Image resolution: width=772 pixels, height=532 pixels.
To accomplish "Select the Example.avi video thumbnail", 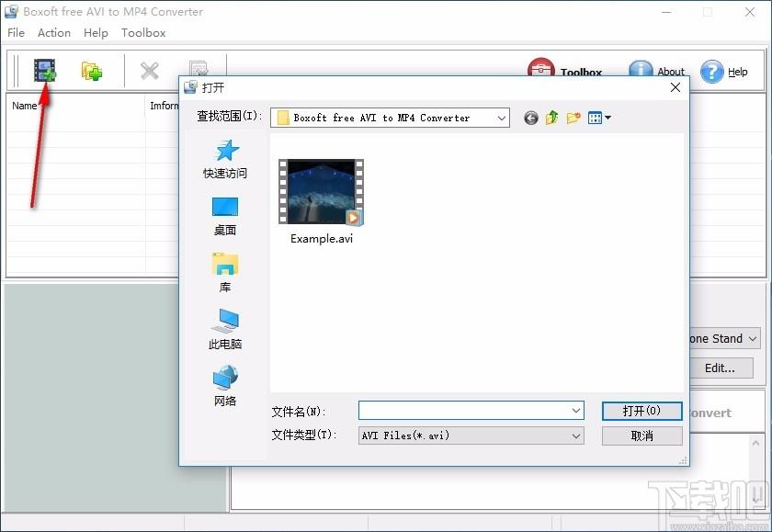I will pyautogui.click(x=321, y=193).
